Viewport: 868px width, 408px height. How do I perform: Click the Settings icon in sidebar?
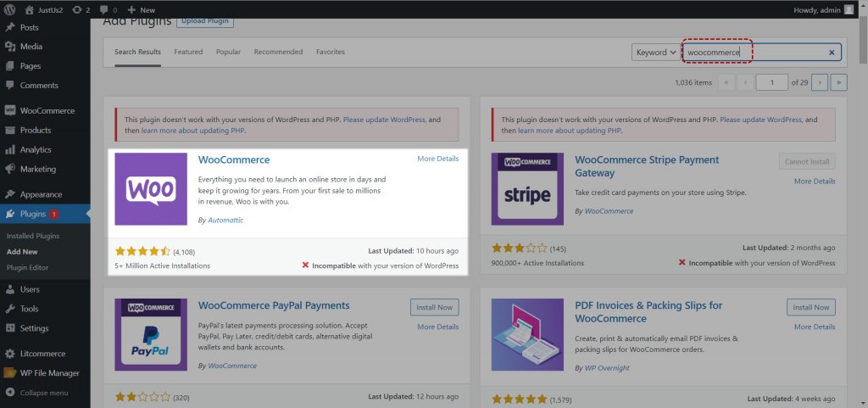(x=10, y=327)
